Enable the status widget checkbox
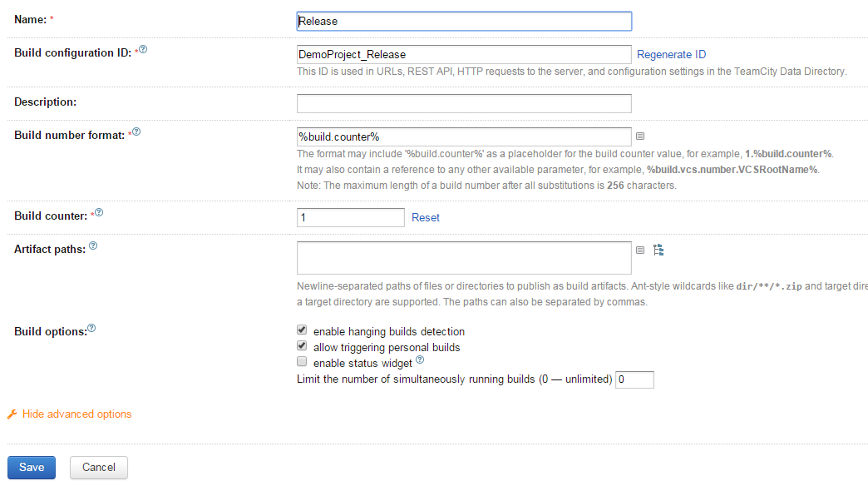 302,362
